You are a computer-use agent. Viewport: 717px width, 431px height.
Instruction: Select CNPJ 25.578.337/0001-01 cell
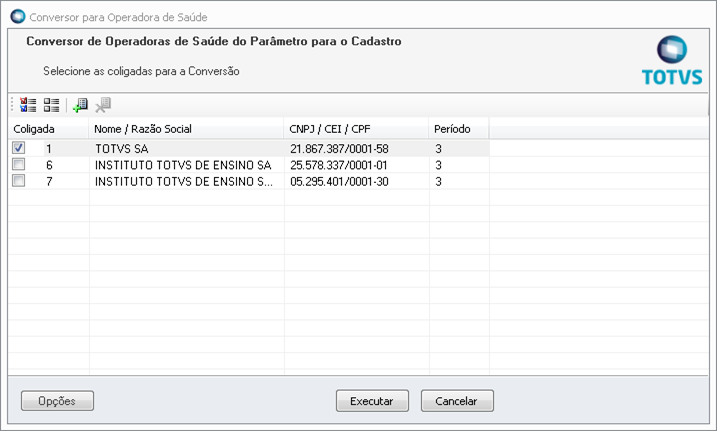(339, 165)
